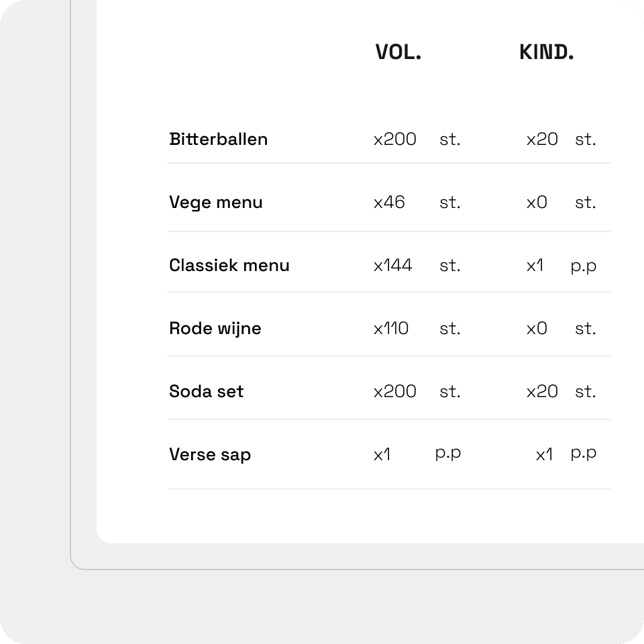Click the VOL. column header

pyautogui.click(x=398, y=53)
